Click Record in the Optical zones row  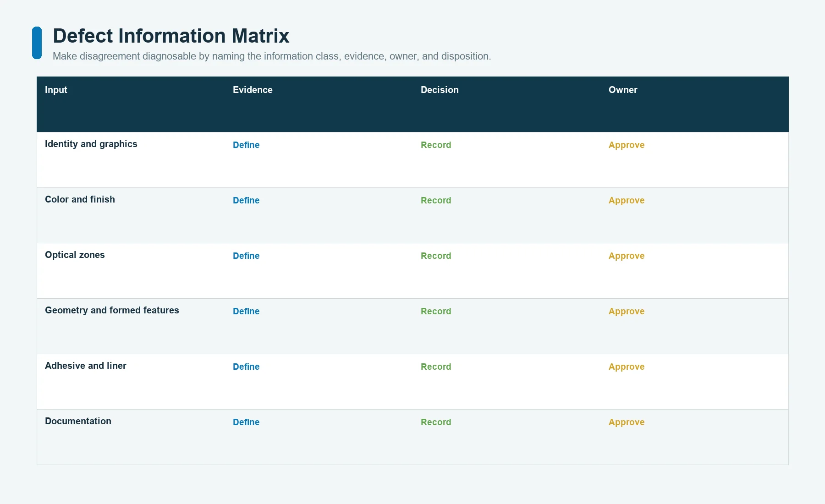(436, 256)
